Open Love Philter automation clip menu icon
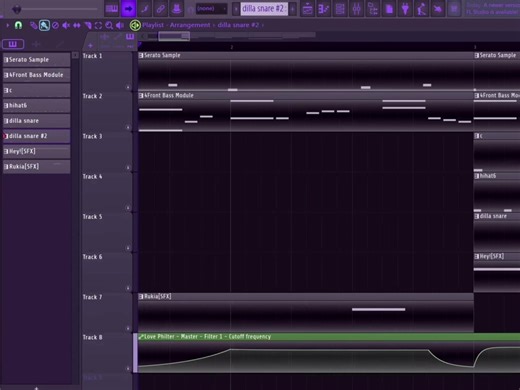This screenshot has height=390, width=520. 141,337
